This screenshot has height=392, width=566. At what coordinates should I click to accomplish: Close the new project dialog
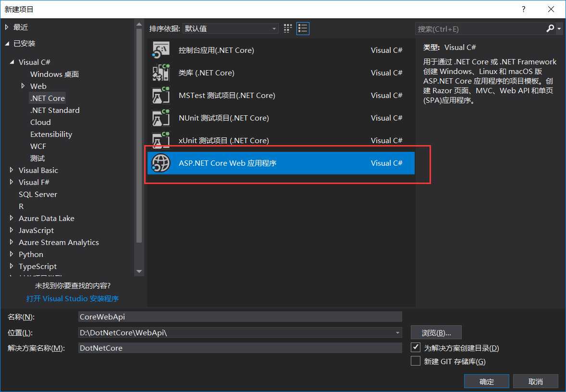(551, 9)
